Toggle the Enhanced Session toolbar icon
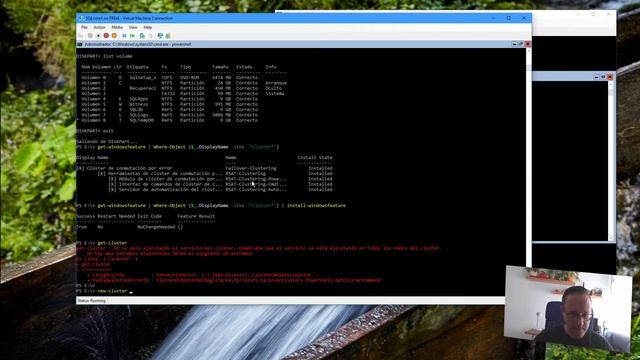Screen dimensions: 640x360 [160, 36]
